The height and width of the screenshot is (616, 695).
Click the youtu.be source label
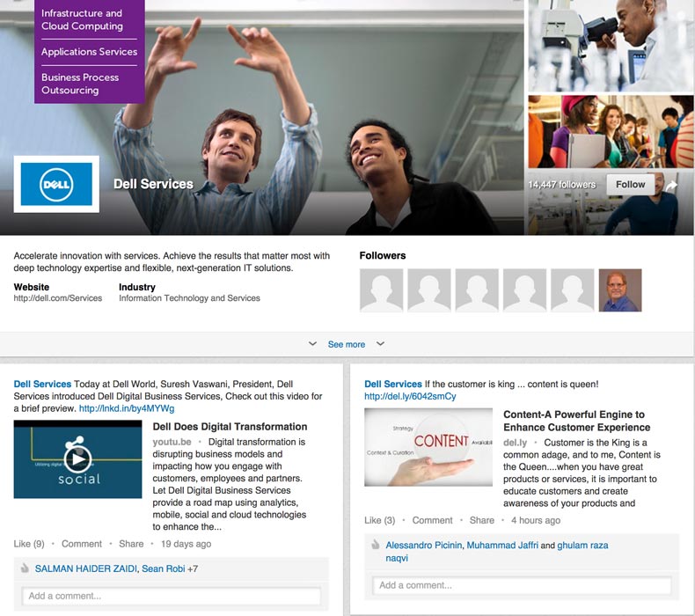[x=172, y=442]
